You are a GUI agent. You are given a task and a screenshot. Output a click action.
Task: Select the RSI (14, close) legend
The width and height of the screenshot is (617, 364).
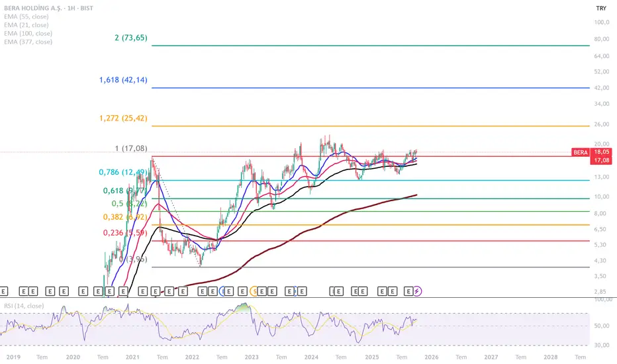[24, 306]
